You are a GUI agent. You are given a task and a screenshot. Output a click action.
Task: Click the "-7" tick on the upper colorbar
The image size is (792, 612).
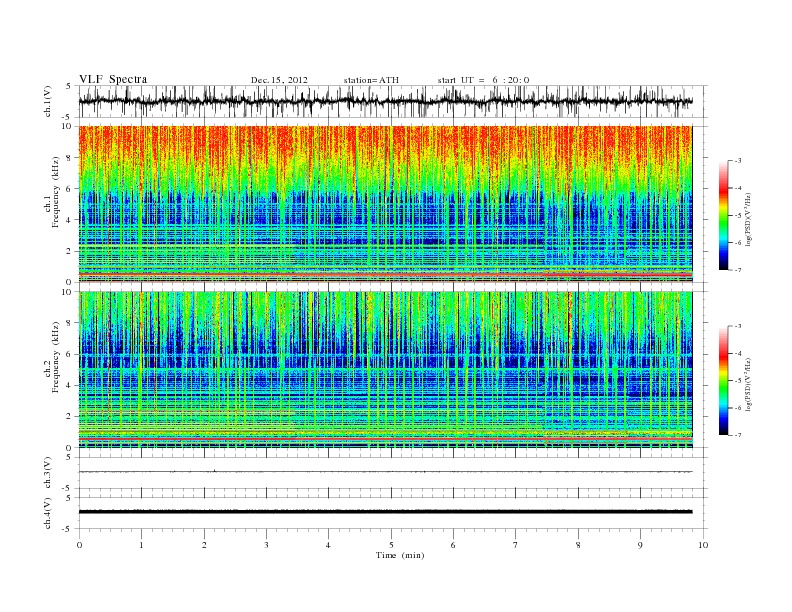click(737, 270)
